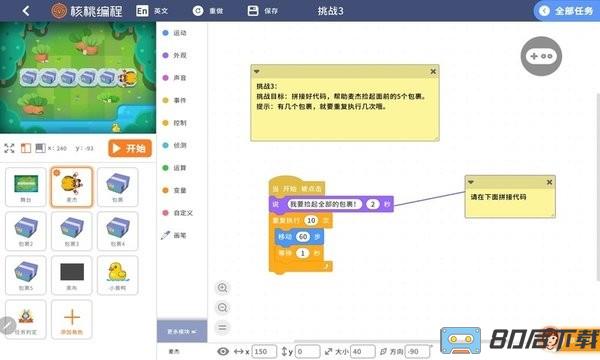Open the 侦测 sensing block category
Viewport: 600px width, 360px height.
(175, 145)
